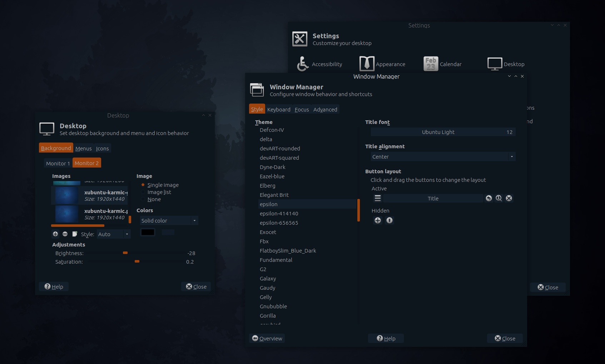Switch to the Focus tab
The image size is (605, 364).
pos(302,109)
